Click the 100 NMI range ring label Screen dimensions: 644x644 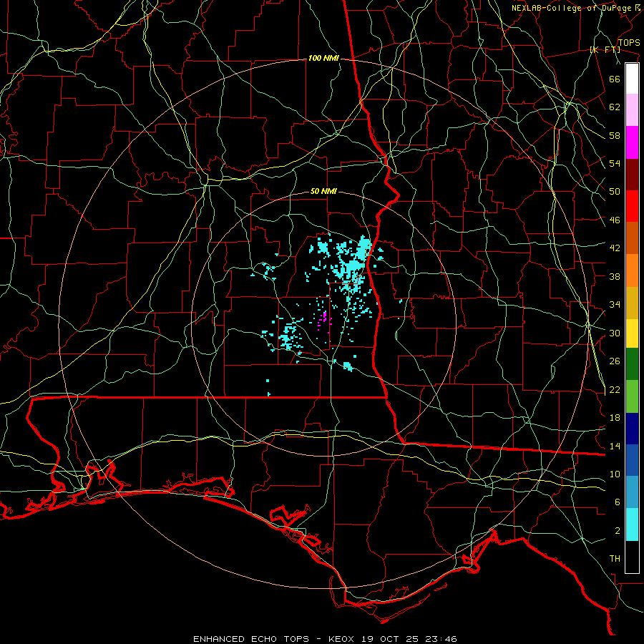tap(323, 59)
